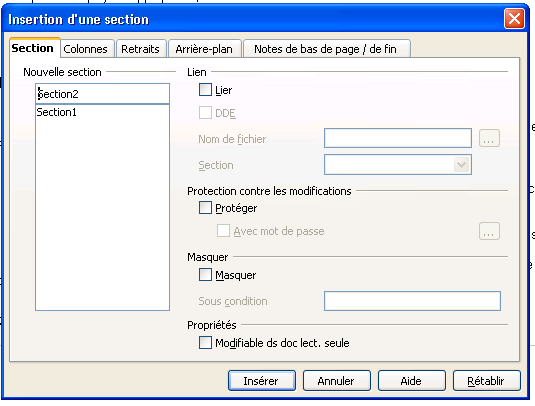Click the Annuler button
The height and width of the screenshot is (406, 535).
337,381
